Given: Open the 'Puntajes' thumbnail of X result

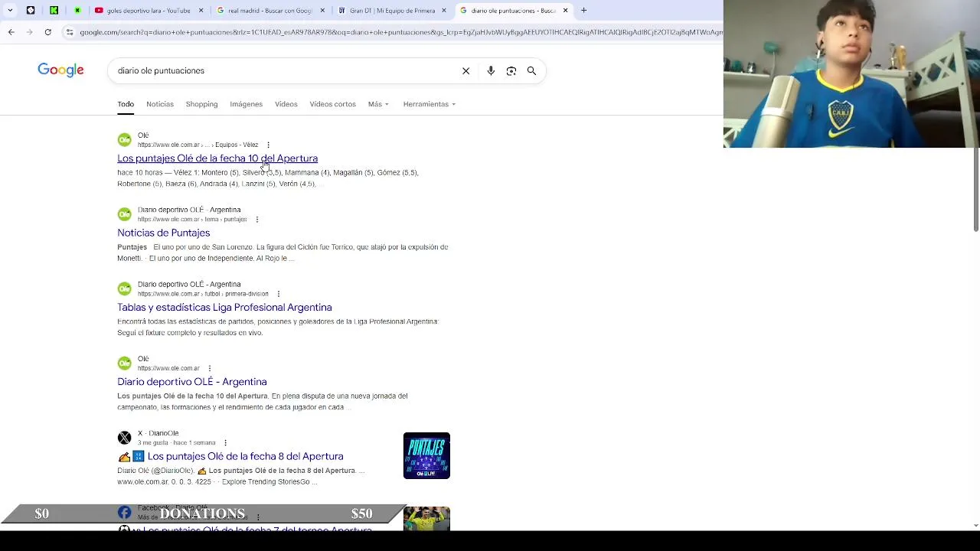Looking at the screenshot, I should (426, 455).
